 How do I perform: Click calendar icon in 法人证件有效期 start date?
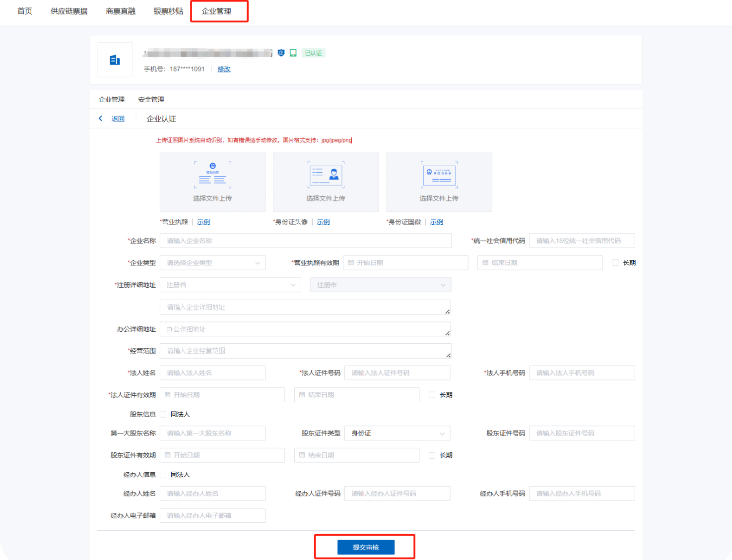coord(168,395)
